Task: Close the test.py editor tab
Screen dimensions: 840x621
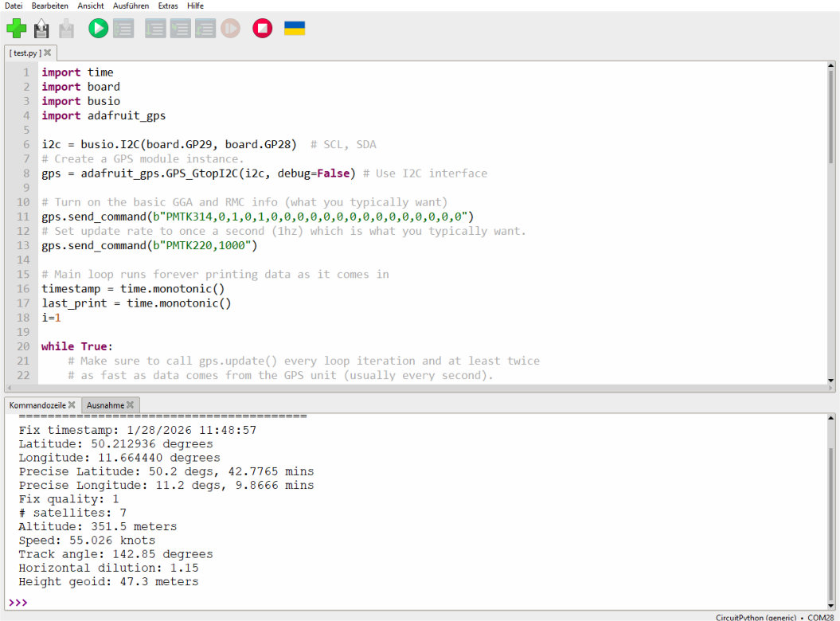Action: [x=47, y=53]
